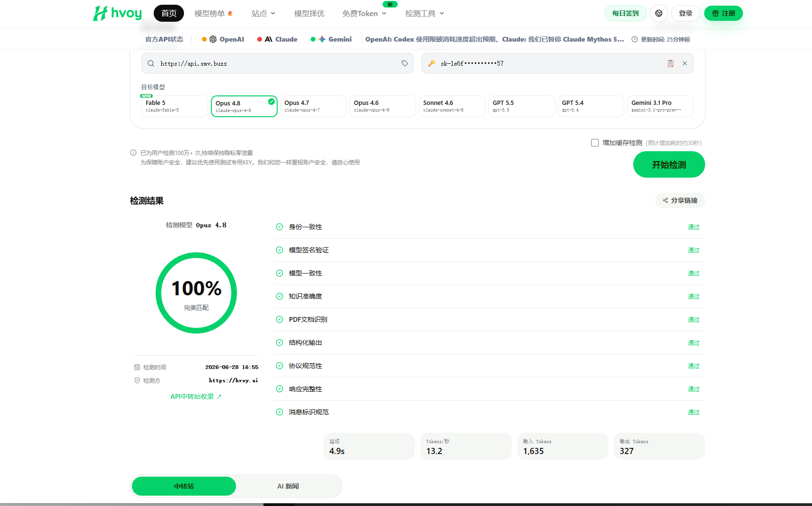Screen dimensions: 812x506
Task: Select the Fable 5 model card
Action: pyautogui.click(x=175, y=106)
